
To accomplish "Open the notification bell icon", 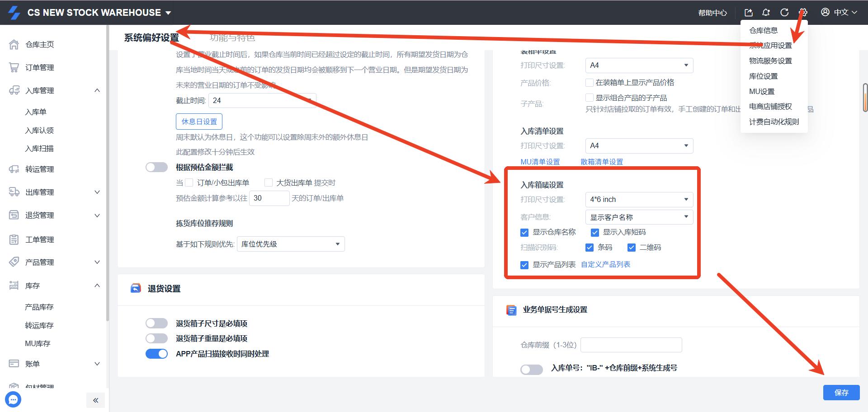I will (766, 13).
